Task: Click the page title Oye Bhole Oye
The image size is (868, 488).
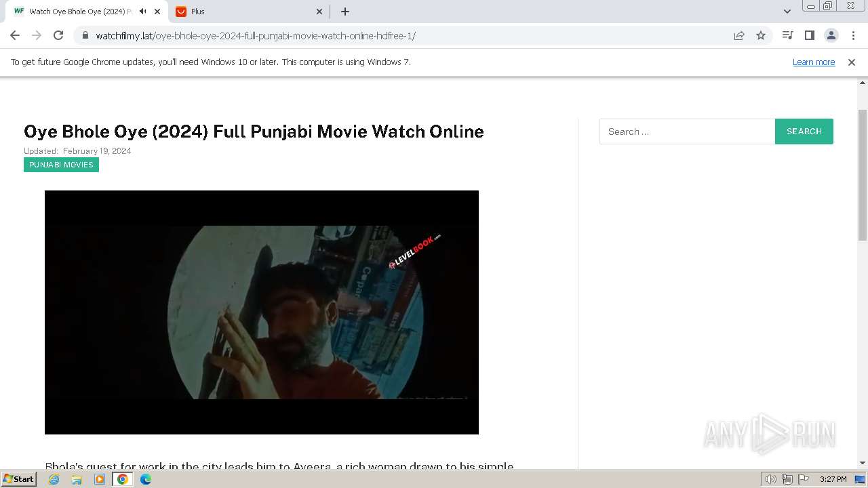Action: (254, 131)
